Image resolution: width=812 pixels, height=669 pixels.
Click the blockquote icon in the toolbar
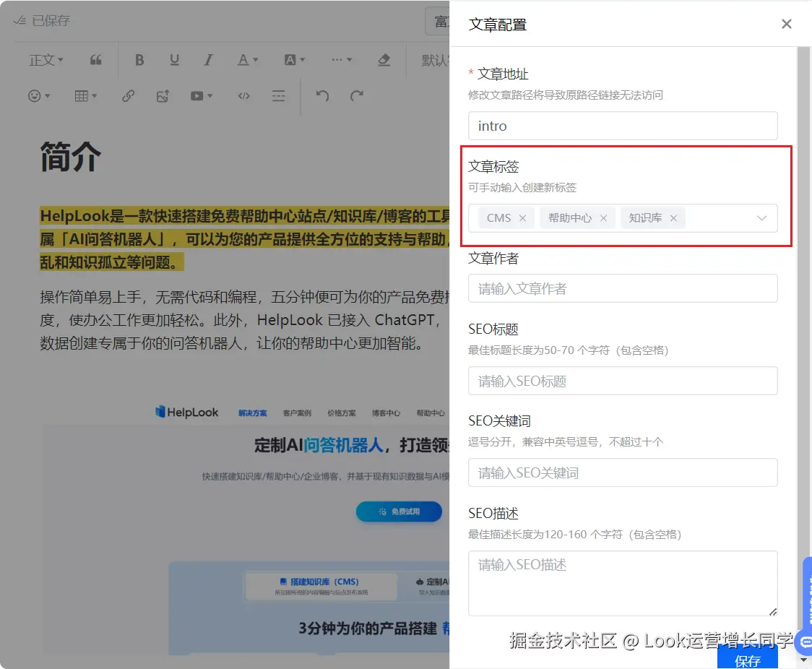[x=96, y=60]
